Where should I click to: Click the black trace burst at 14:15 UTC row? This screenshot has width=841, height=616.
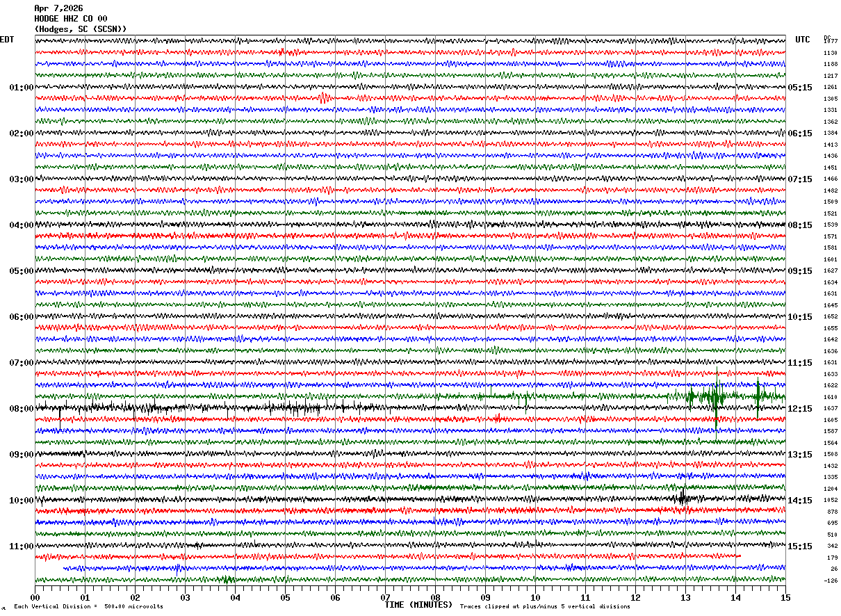(x=683, y=497)
